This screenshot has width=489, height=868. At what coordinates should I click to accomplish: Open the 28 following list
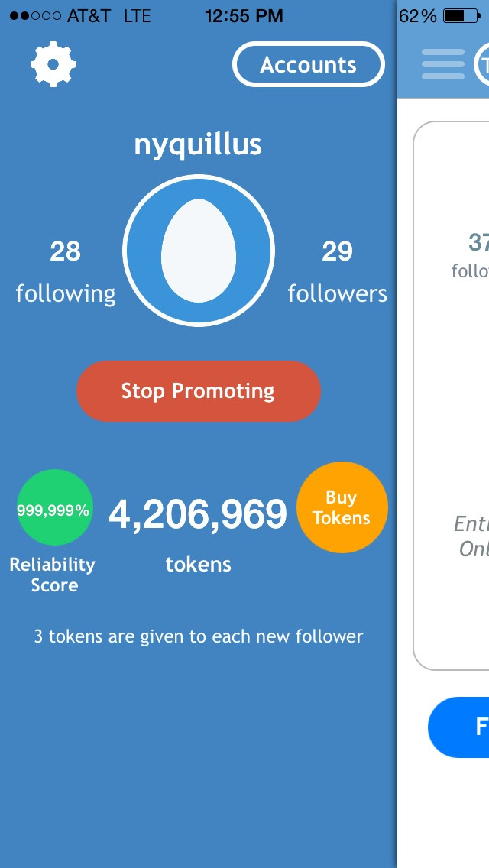(66, 272)
